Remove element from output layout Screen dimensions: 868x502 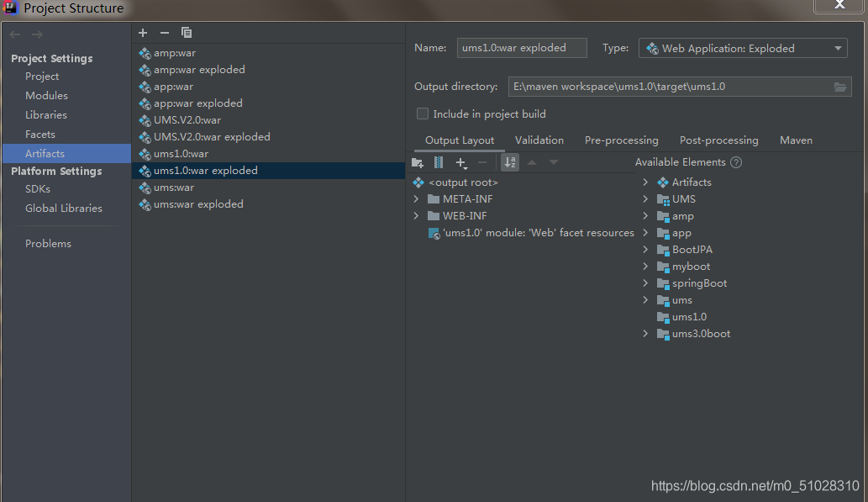tap(482, 162)
